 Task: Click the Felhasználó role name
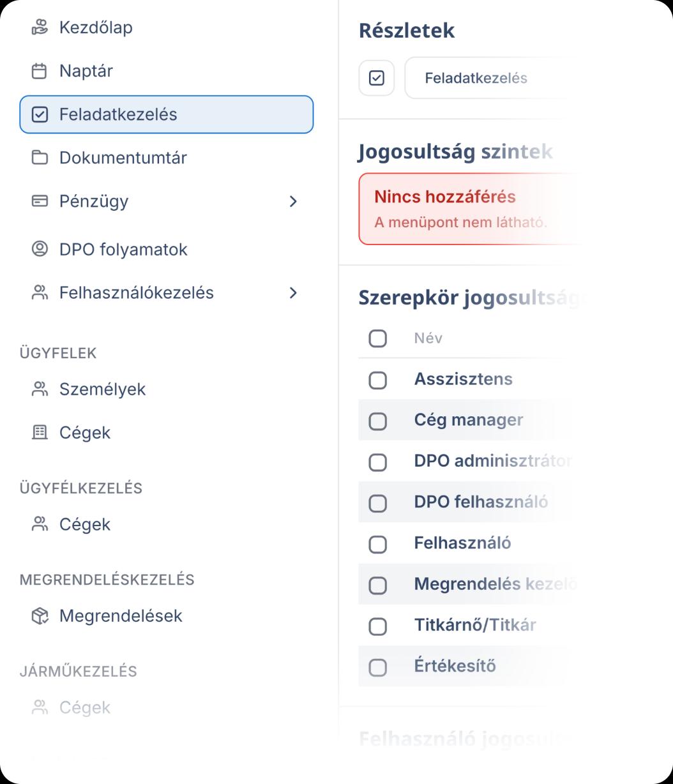pos(462,543)
